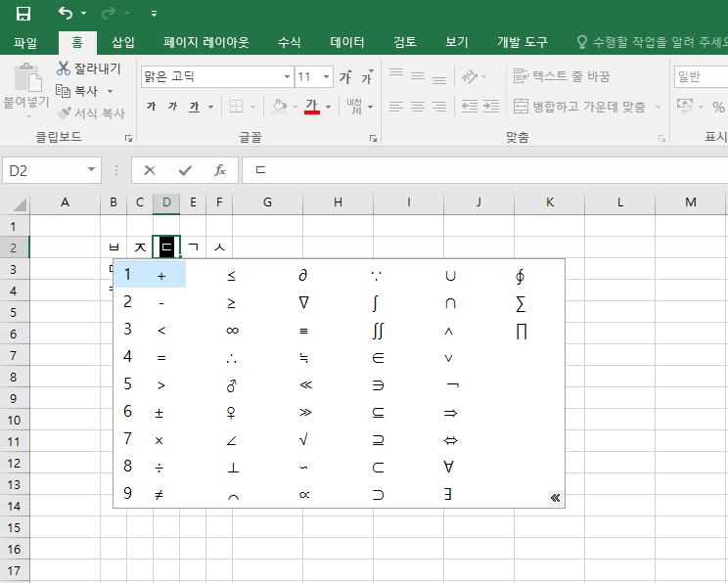Click the increase font size icon
Image resolution: width=728 pixels, height=583 pixels.
[345, 76]
